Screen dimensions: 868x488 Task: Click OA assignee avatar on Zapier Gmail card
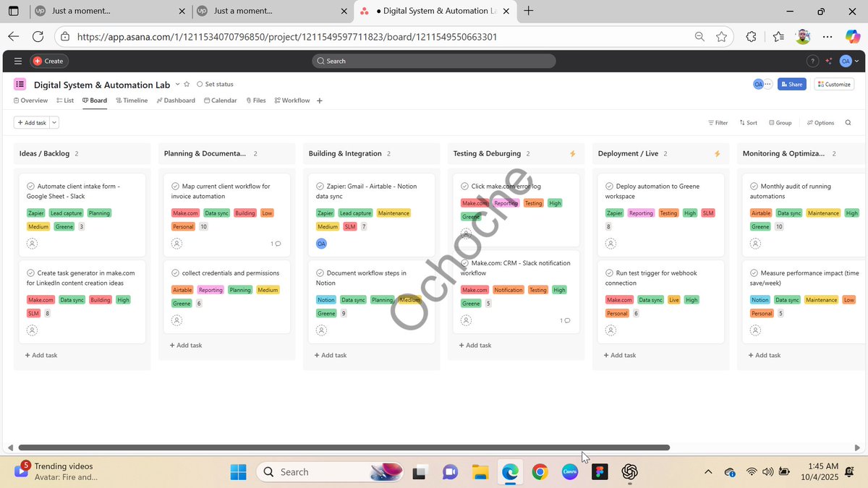click(321, 244)
